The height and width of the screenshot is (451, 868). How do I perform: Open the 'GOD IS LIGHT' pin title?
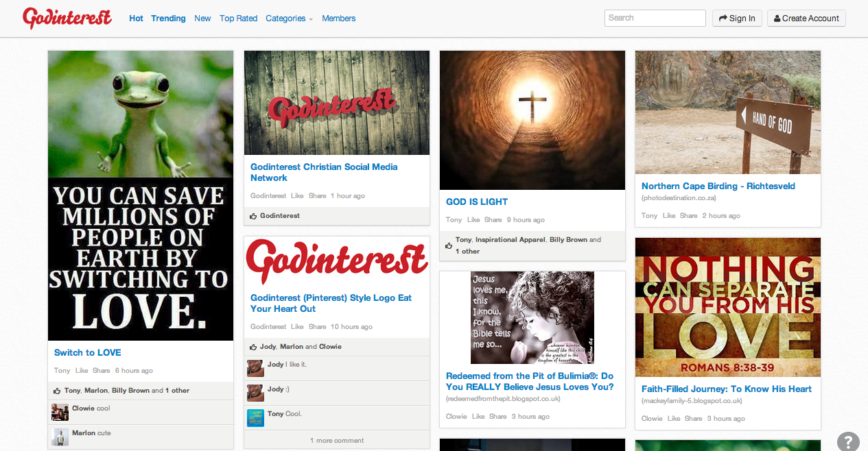(477, 202)
